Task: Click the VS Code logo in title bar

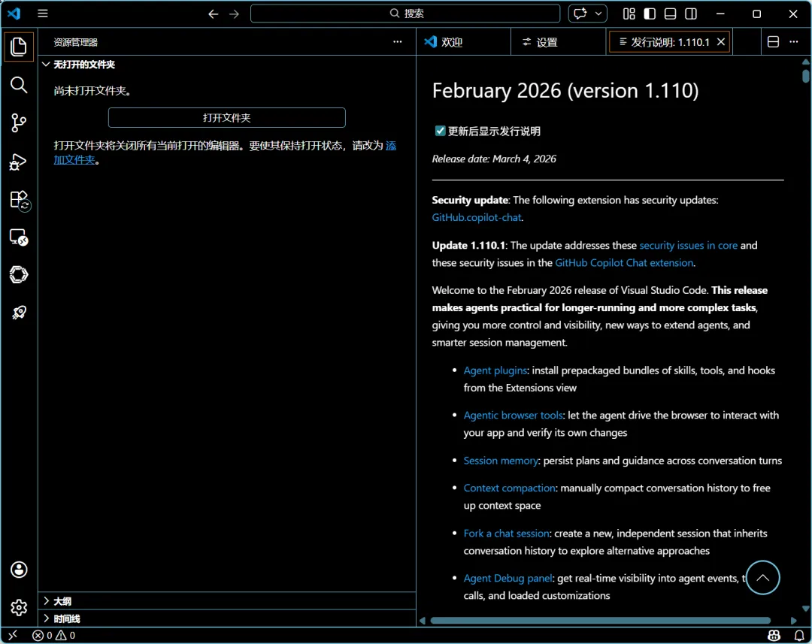Action: point(14,14)
